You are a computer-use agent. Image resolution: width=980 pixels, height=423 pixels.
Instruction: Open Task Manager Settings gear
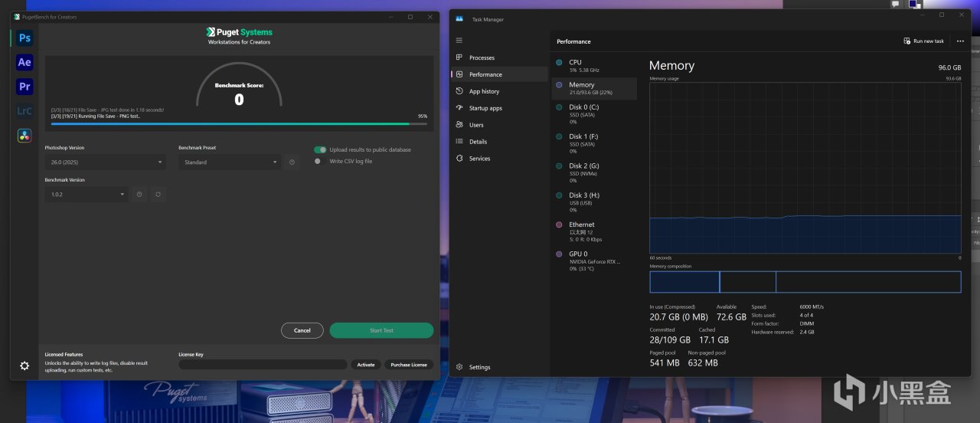[474, 367]
